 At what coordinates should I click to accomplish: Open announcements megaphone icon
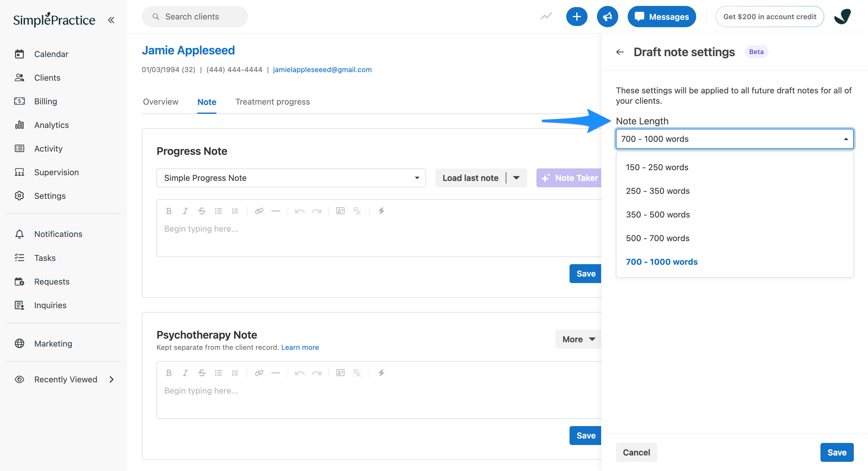click(x=607, y=17)
